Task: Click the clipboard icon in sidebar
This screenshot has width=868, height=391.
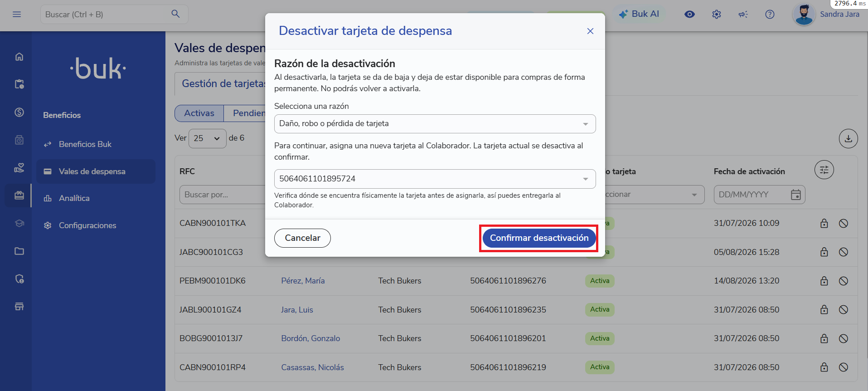Action: pos(19,84)
